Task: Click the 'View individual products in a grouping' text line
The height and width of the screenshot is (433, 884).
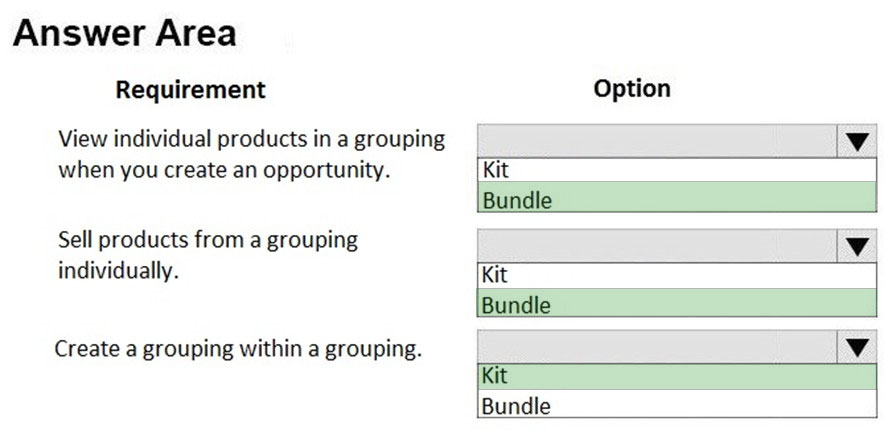Action: 251,139
